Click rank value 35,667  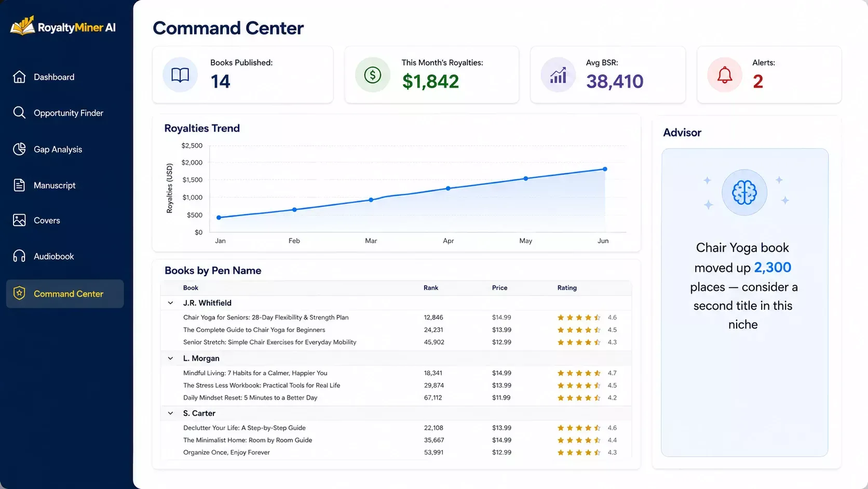(x=434, y=440)
